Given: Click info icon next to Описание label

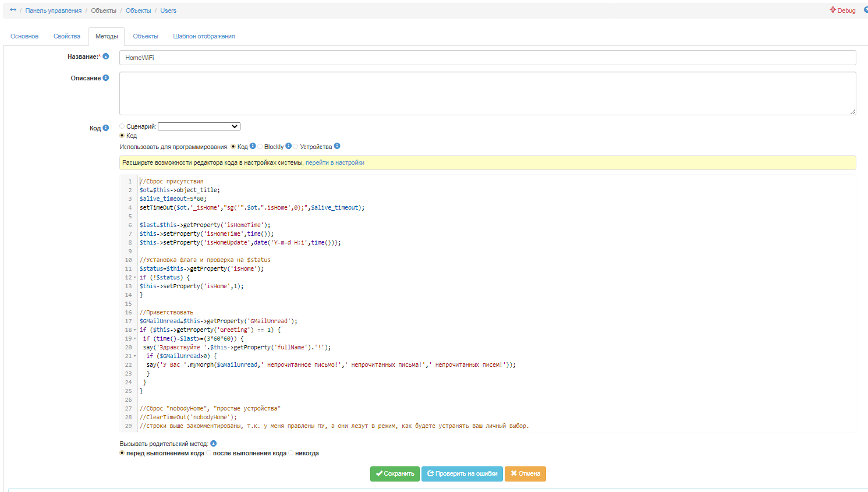Looking at the screenshot, I should [x=106, y=78].
